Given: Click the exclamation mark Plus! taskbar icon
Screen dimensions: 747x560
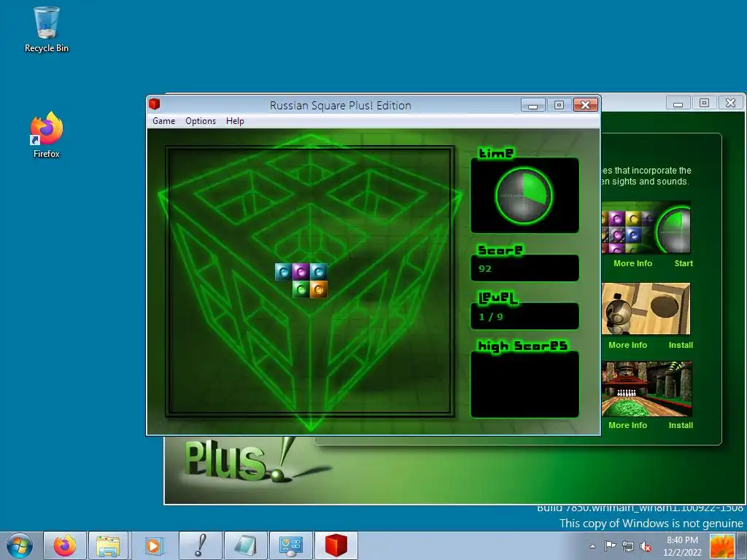Looking at the screenshot, I should coord(201,545).
